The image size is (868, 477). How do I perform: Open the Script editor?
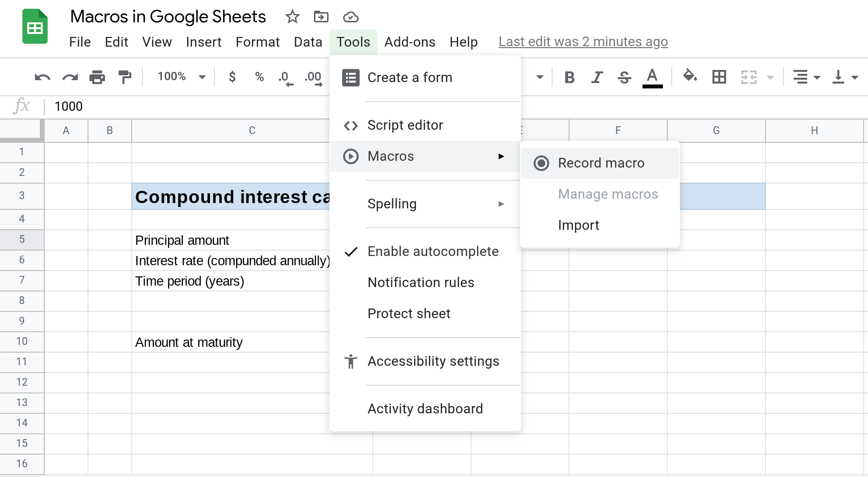(425, 125)
